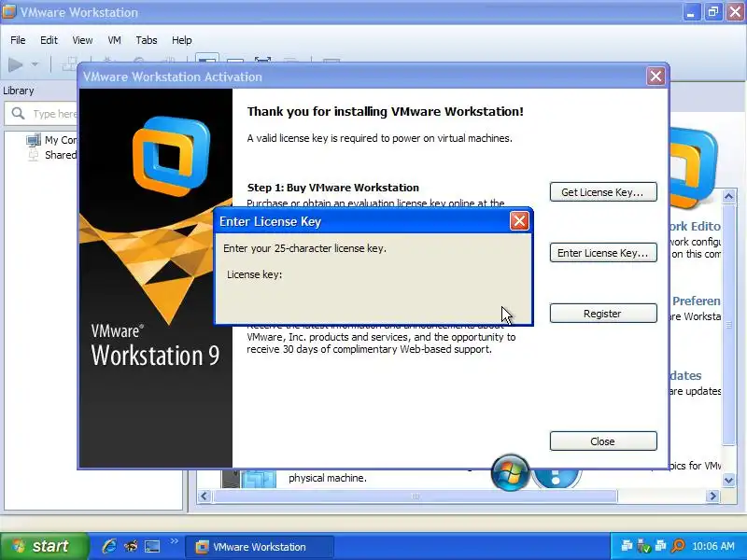
Task: Click the Updates link in home tab
Action: (x=685, y=375)
